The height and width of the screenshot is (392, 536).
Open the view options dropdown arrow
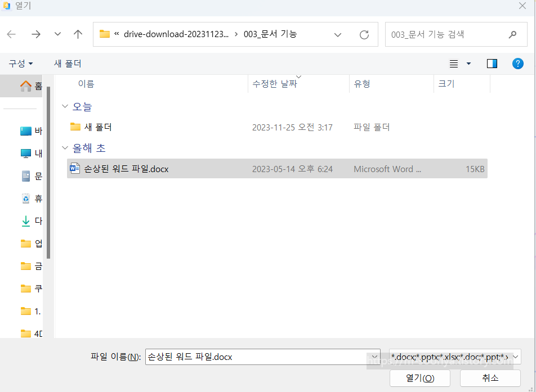[x=468, y=64]
